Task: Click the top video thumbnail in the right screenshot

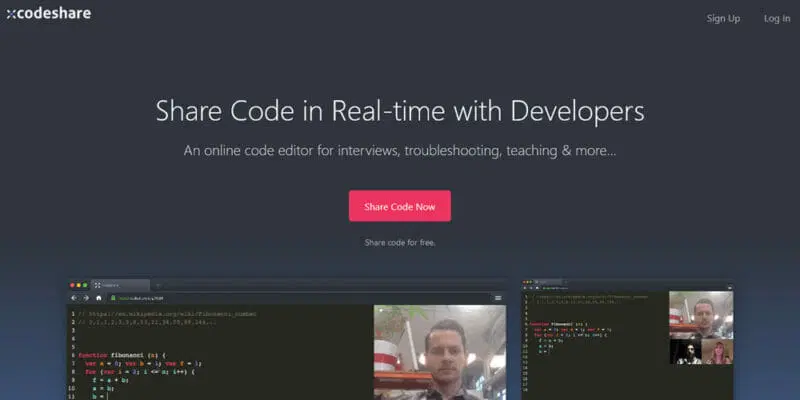Action: pyautogui.click(x=701, y=315)
